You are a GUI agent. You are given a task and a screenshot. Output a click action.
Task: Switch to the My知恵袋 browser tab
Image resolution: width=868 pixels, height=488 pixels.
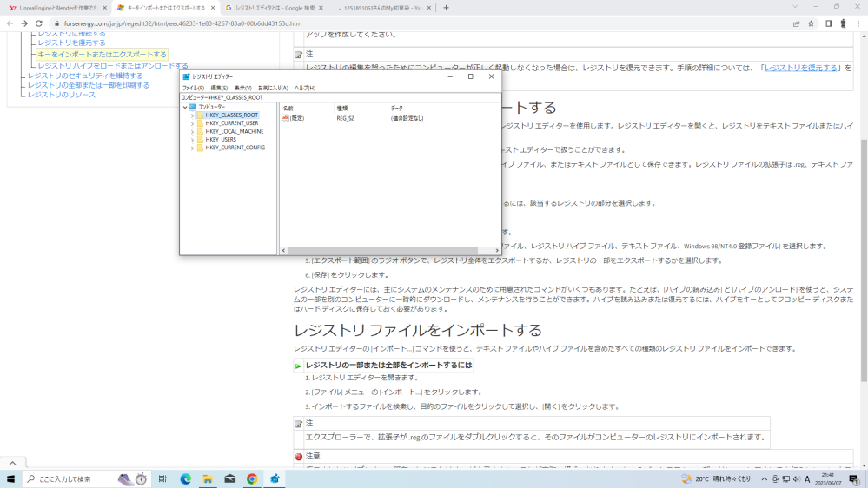pos(382,8)
